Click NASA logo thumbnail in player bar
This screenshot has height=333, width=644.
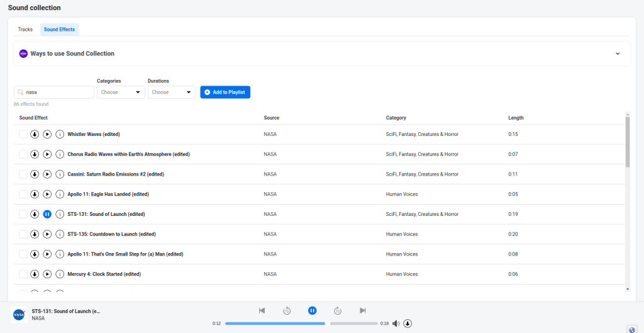click(19, 315)
